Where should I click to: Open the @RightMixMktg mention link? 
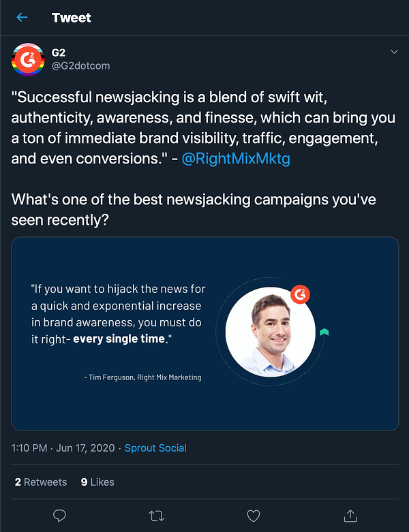point(236,159)
